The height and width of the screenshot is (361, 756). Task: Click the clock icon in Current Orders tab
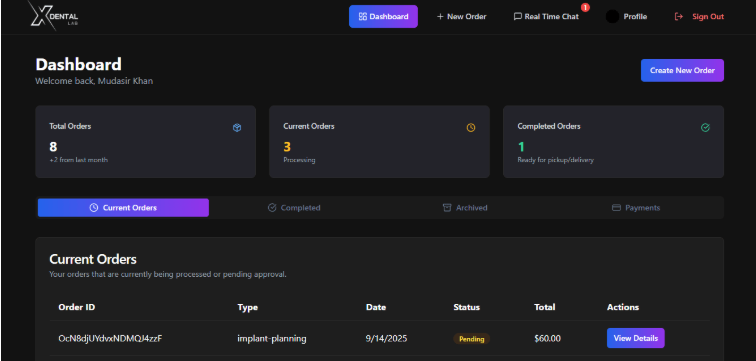coord(94,208)
